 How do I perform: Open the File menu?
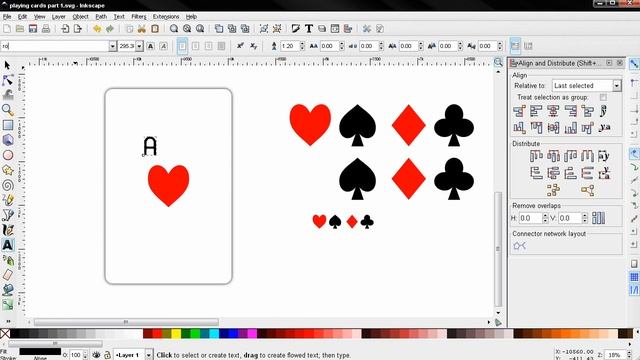7,17
